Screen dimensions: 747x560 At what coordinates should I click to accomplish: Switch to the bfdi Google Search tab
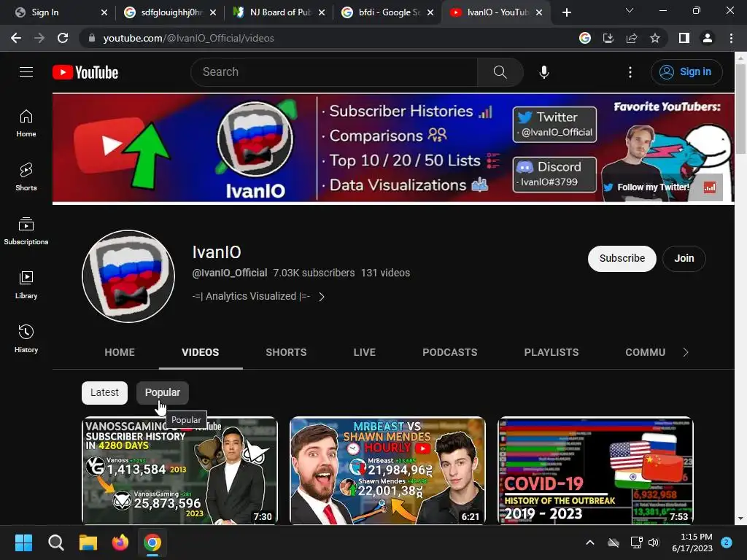click(x=386, y=12)
